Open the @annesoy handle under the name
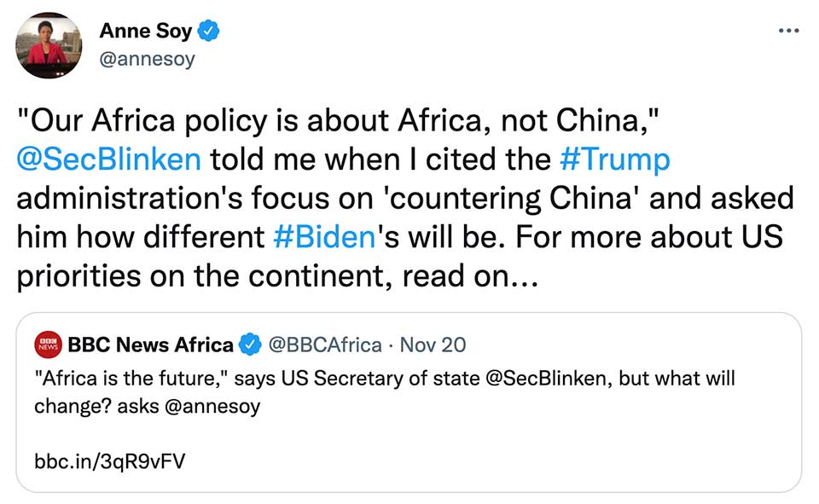Screen dimensions: 819x504 tap(147, 59)
